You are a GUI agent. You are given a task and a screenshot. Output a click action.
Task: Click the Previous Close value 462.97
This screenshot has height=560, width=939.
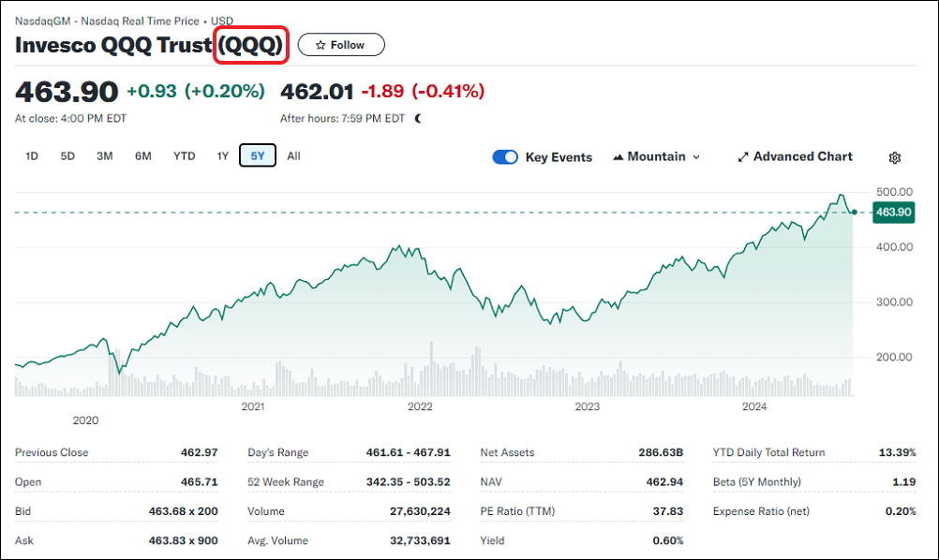pos(200,452)
